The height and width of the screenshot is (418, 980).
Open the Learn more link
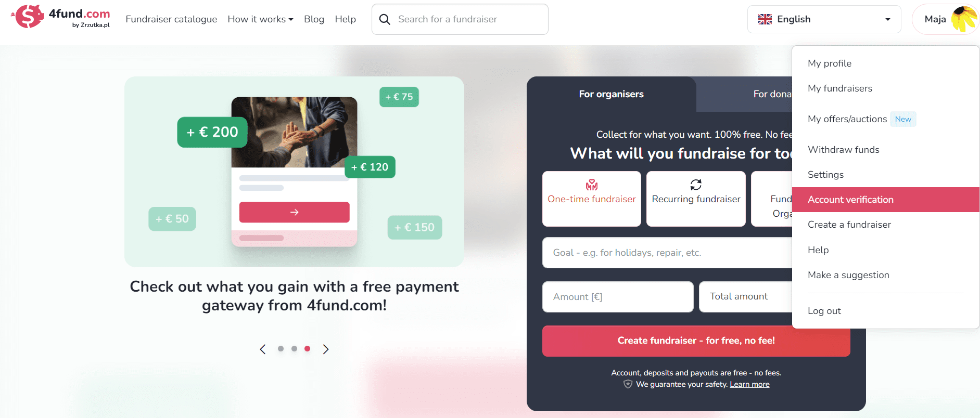point(749,384)
